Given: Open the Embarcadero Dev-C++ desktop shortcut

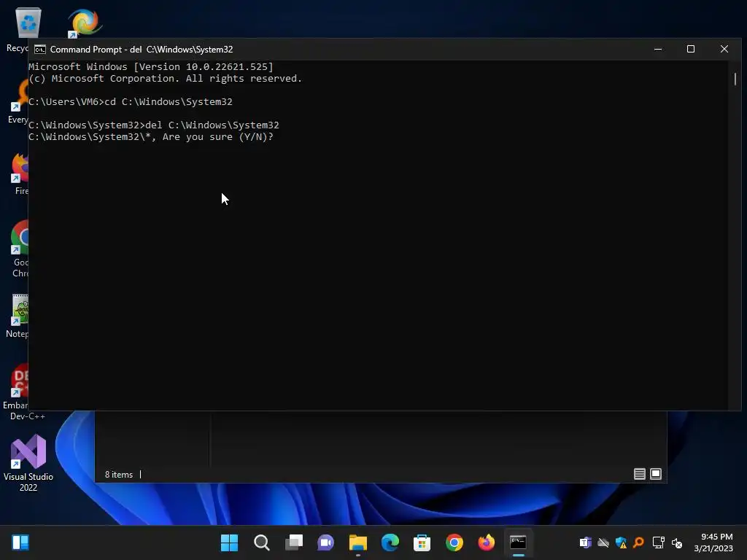Looking at the screenshot, I should pos(19,392).
